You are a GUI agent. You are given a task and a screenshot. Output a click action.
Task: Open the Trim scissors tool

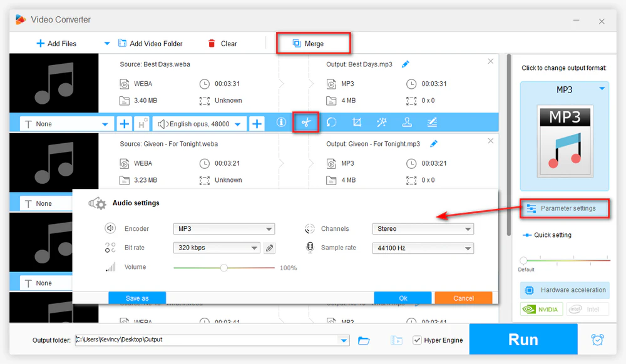[x=306, y=123]
